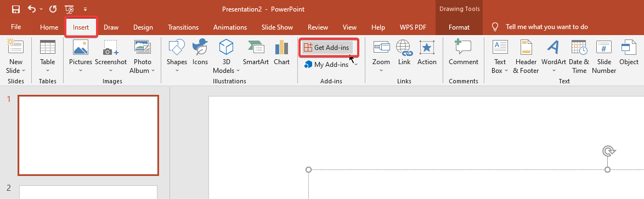
Task: Insert 3D Models
Action: coord(227,56)
